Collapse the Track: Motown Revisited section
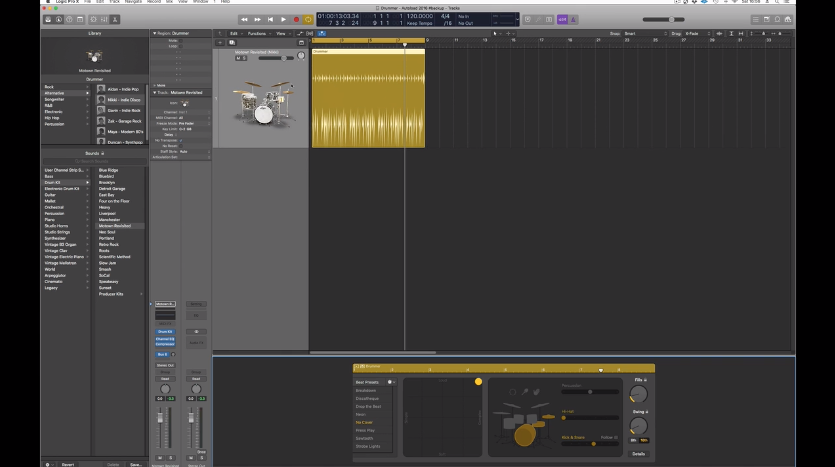 pyautogui.click(x=154, y=93)
